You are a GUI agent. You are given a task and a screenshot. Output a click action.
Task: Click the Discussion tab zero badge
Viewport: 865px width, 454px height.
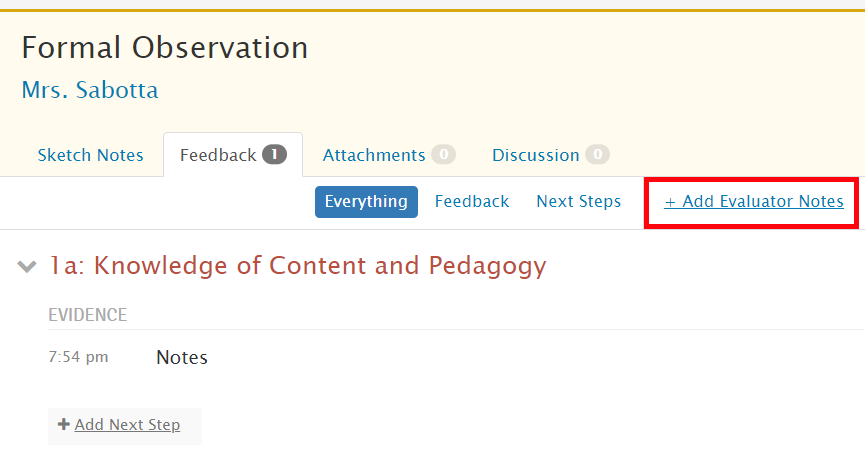(597, 154)
